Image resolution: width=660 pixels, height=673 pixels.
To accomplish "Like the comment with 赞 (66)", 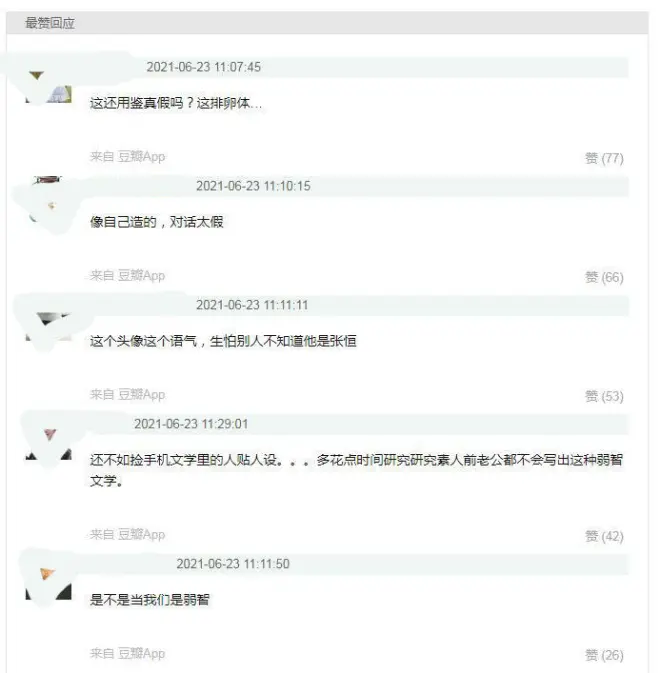I will click(604, 277).
